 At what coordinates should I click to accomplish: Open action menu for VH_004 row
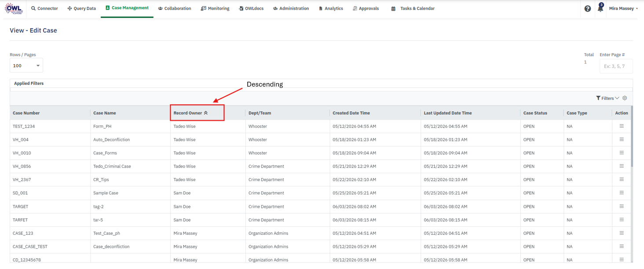tap(622, 139)
